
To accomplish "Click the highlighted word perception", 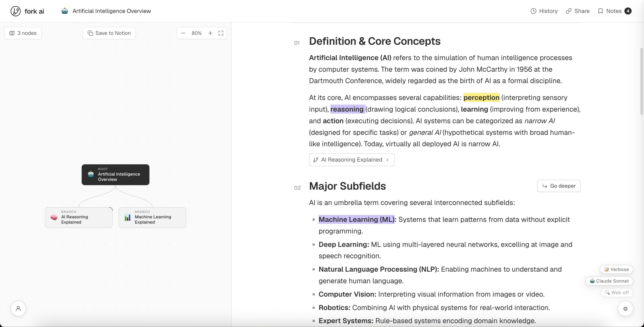I will [481, 98].
